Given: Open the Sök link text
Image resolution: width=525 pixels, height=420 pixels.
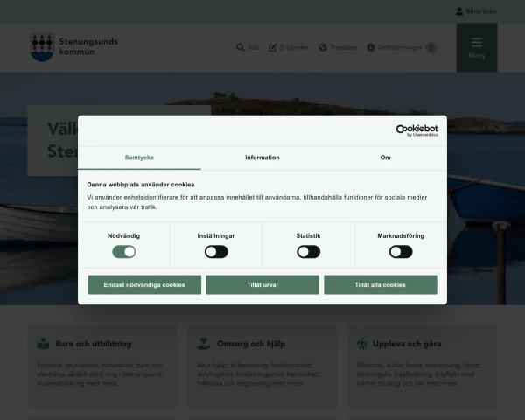Looking at the screenshot, I should click(253, 47).
